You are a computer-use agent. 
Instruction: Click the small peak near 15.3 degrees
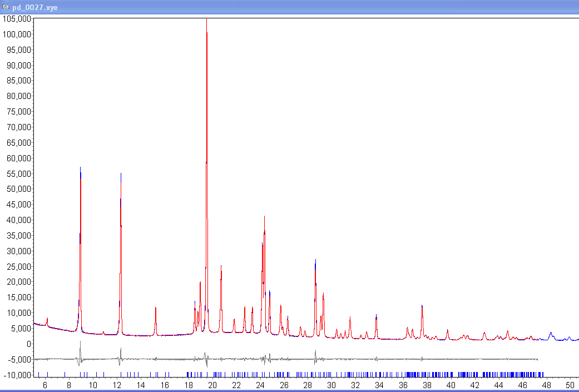156,308
